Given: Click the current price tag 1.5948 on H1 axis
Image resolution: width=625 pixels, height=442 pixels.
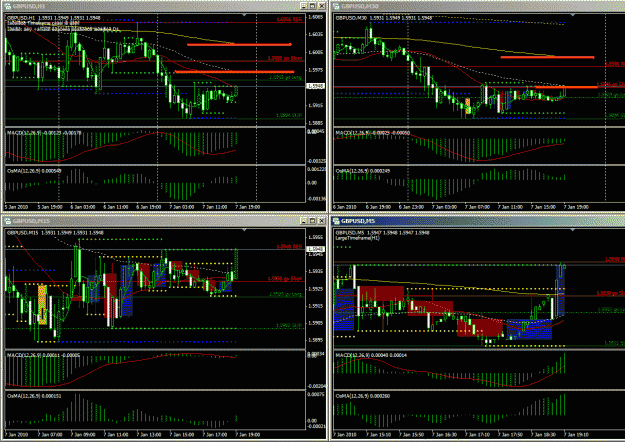Looking at the screenshot, I should [315, 86].
